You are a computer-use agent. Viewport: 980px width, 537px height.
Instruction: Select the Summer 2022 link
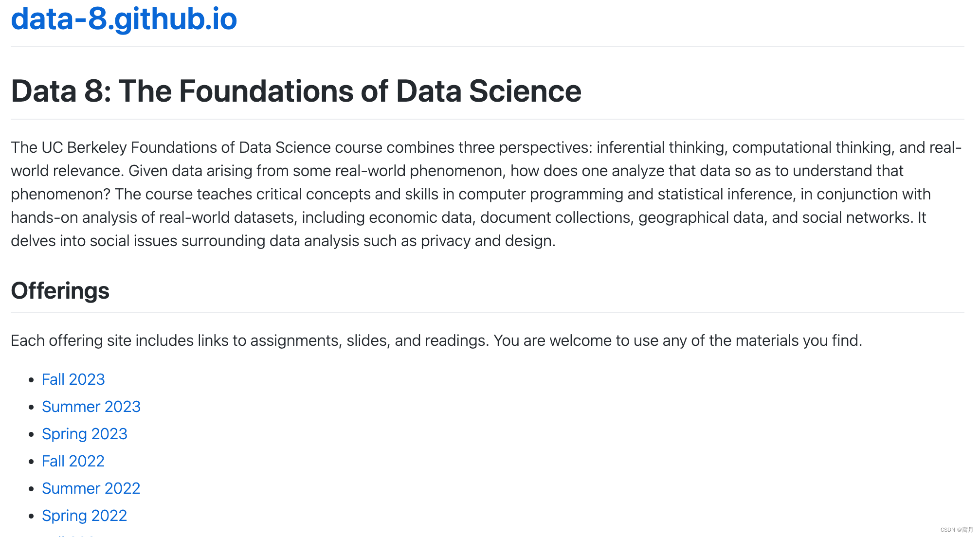point(91,488)
